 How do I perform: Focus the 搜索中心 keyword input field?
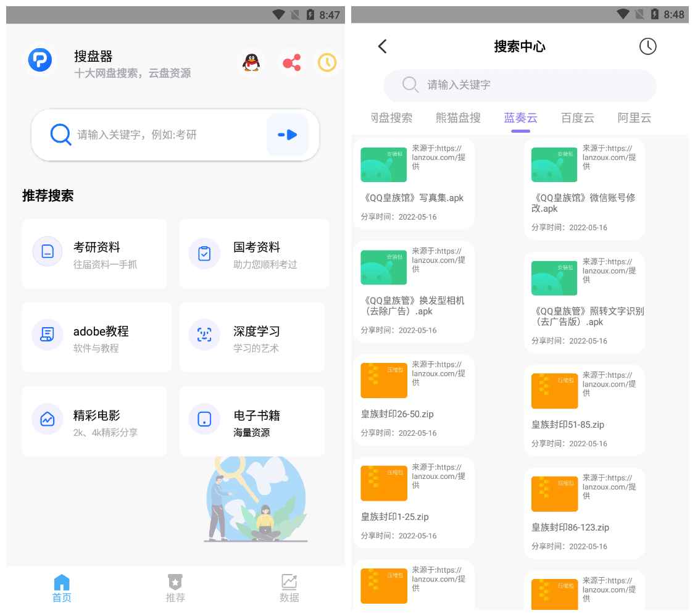(x=520, y=85)
